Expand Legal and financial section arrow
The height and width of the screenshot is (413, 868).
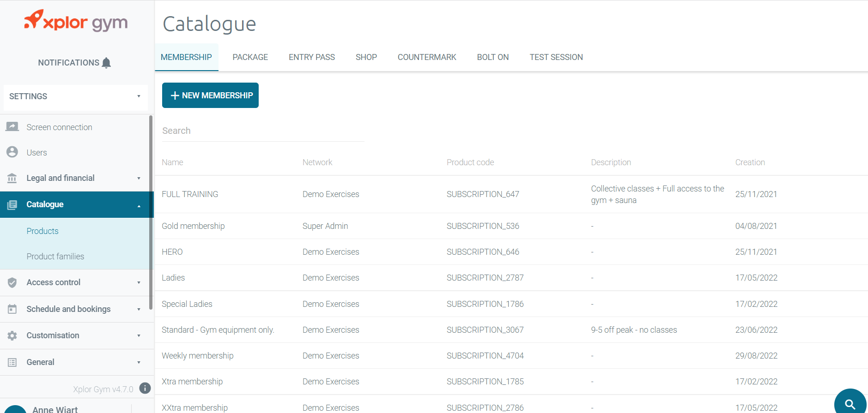coord(139,179)
